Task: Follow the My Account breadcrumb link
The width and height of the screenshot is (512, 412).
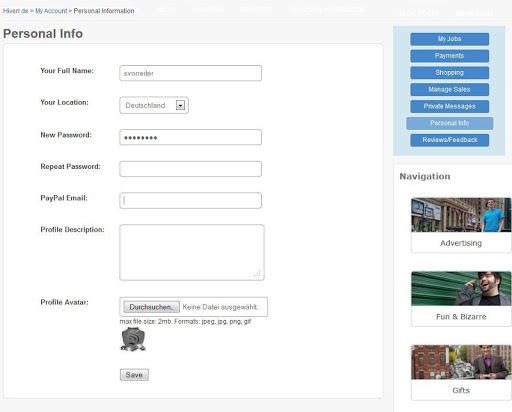Action: point(51,11)
